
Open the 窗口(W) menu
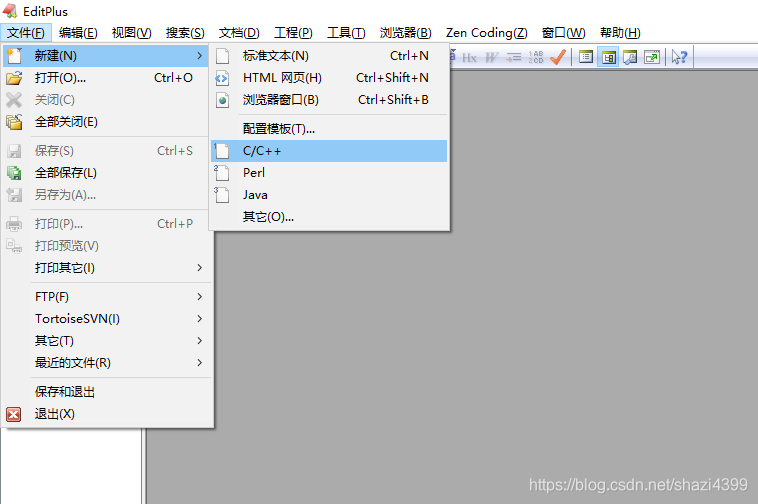pyautogui.click(x=564, y=33)
